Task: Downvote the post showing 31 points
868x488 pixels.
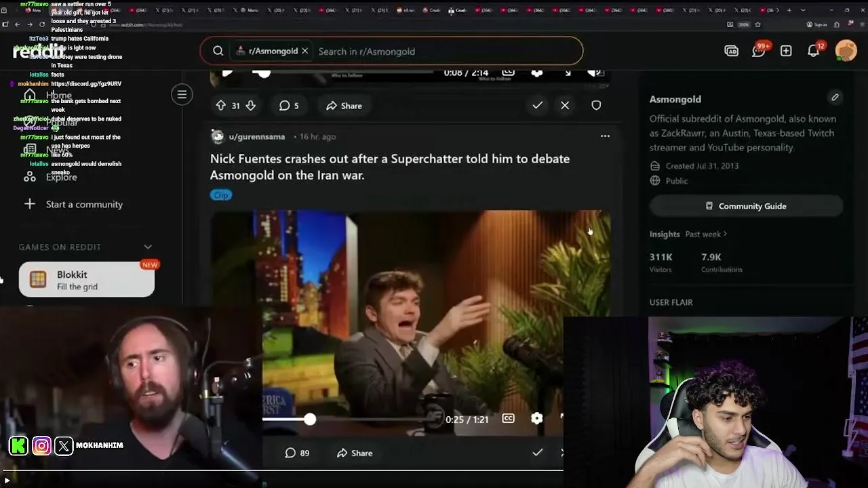Action: pyautogui.click(x=250, y=106)
